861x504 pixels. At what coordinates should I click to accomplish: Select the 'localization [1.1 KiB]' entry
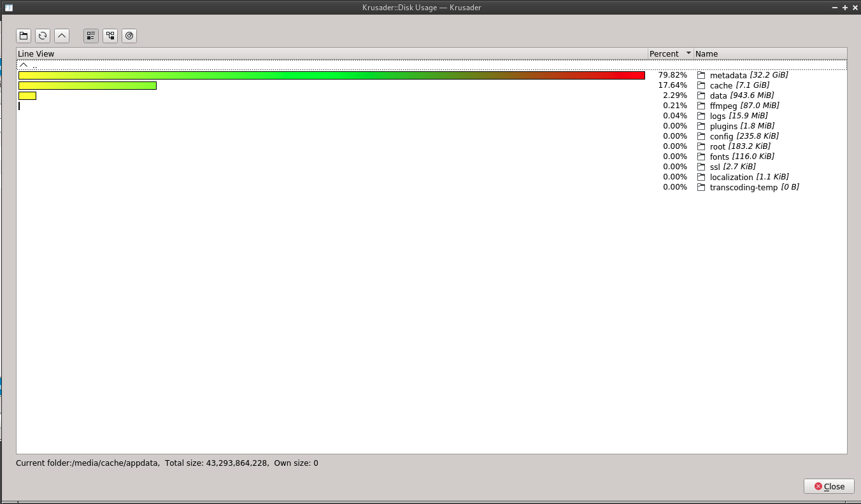[x=749, y=177]
